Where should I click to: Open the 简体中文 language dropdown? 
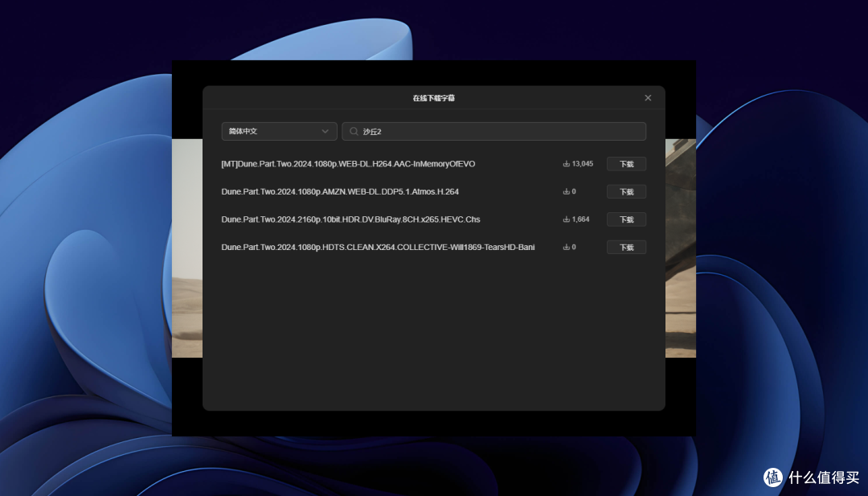pos(279,131)
